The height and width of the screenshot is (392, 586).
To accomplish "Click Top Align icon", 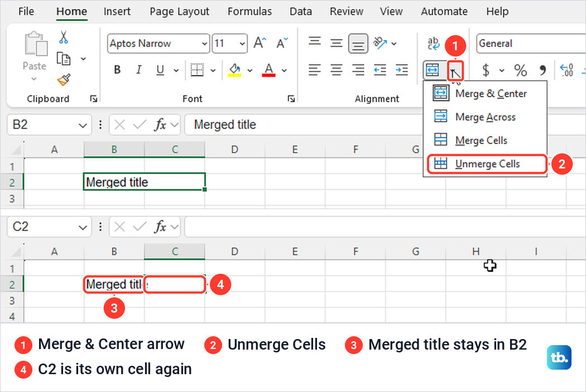I will [315, 42].
